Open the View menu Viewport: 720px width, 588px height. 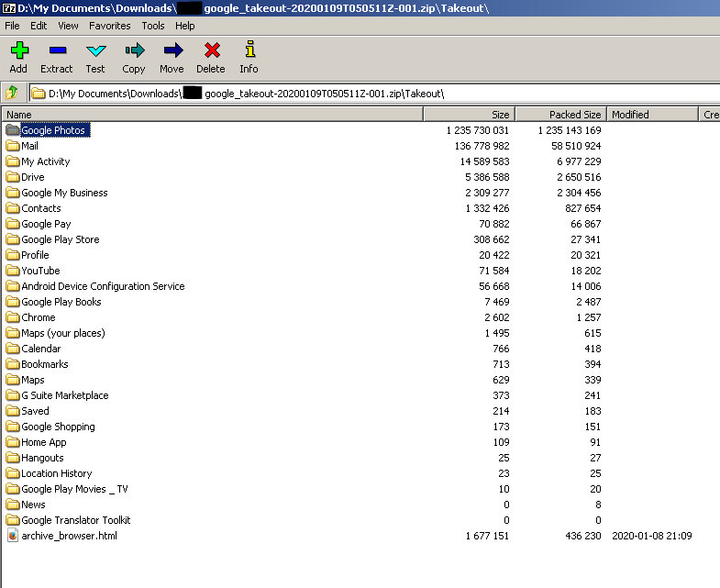click(68, 26)
